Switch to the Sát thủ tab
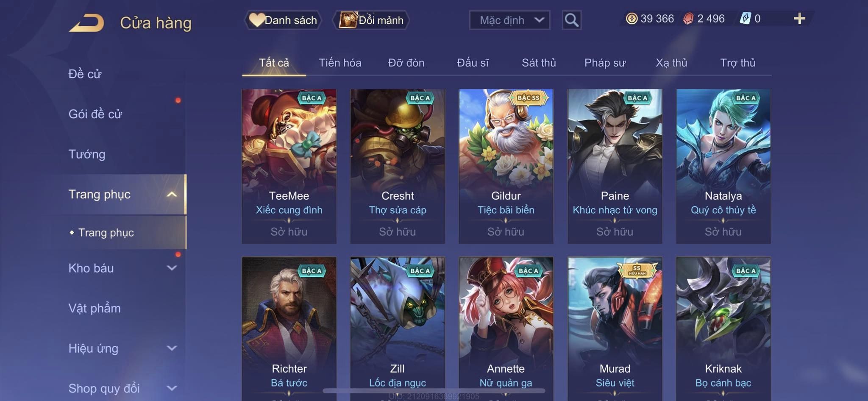The width and height of the screenshot is (868, 401). point(538,63)
